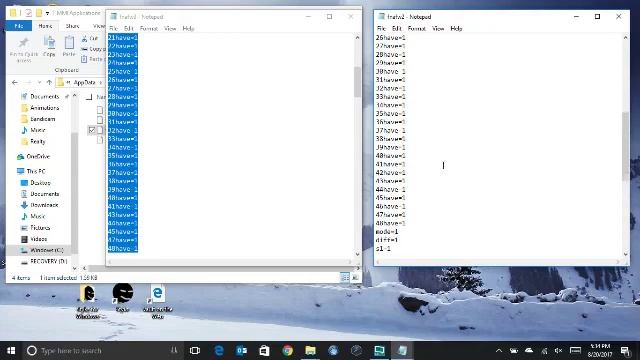Open the Edge shortcut icon on the desktop
640x360 pixels.
point(158,302)
